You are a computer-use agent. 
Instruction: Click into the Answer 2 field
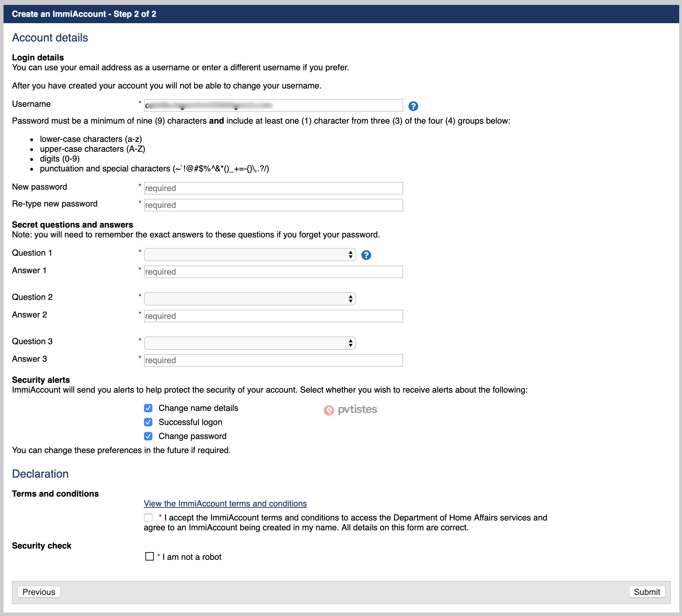coord(273,316)
